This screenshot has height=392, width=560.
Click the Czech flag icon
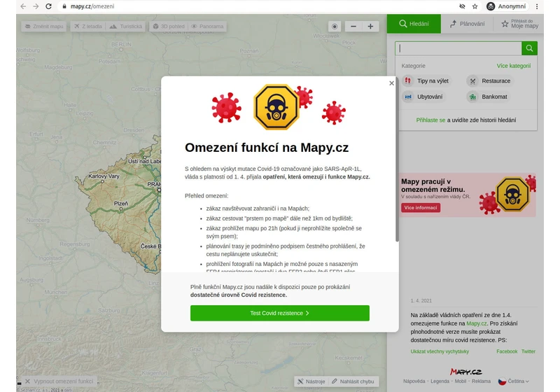502,381
